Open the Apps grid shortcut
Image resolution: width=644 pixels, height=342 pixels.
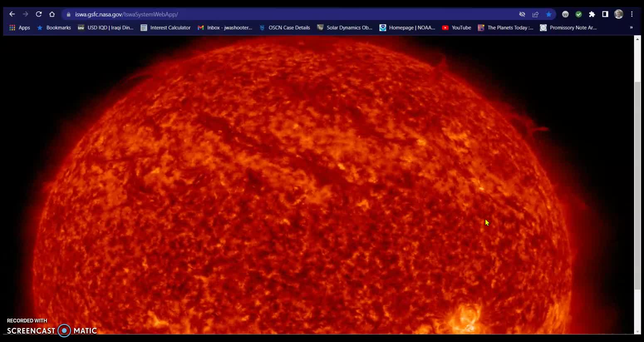(20, 27)
